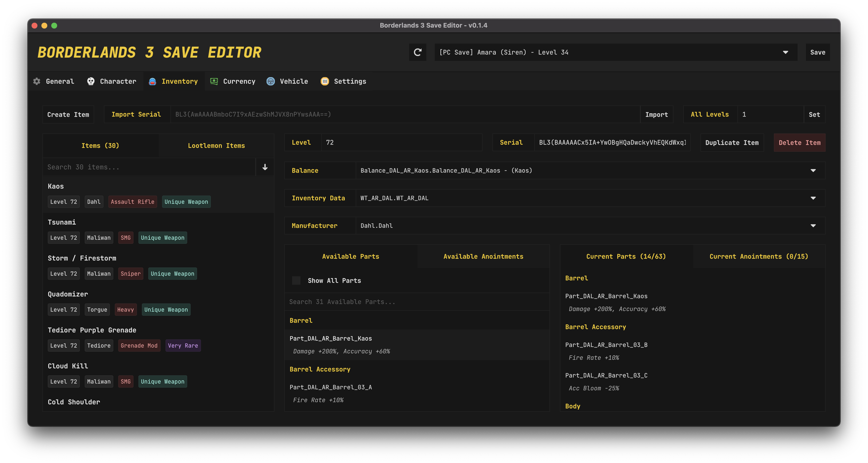
Task: Switch to the General tab
Action: click(x=54, y=81)
